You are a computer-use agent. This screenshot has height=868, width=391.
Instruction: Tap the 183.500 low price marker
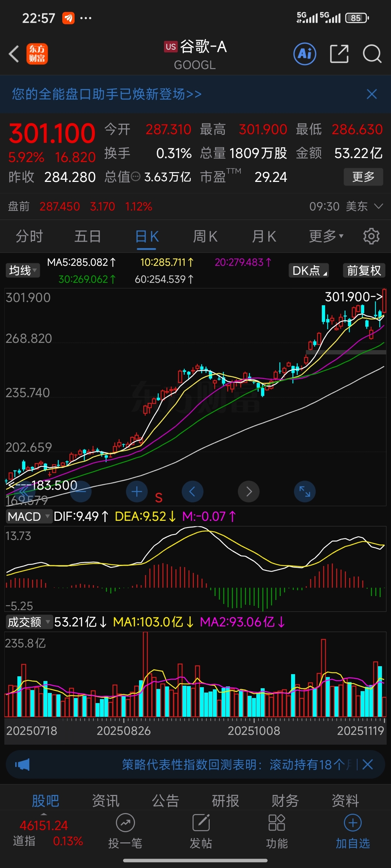pos(43,485)
